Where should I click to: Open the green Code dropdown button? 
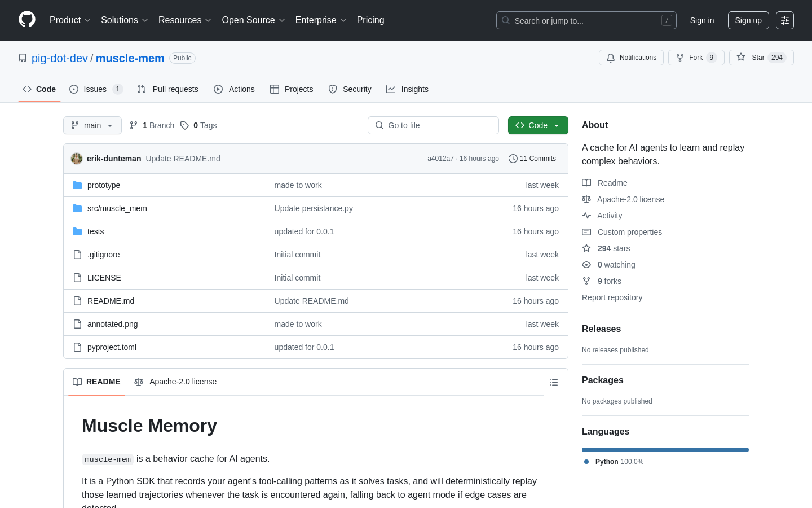pos(538,125)
